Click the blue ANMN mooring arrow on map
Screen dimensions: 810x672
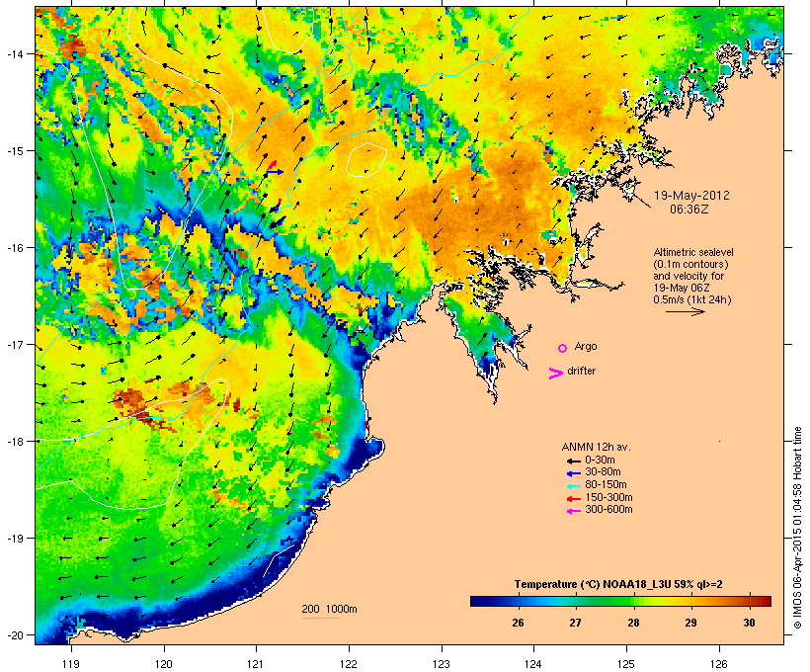pyautogui.click(x=276, y=171)
